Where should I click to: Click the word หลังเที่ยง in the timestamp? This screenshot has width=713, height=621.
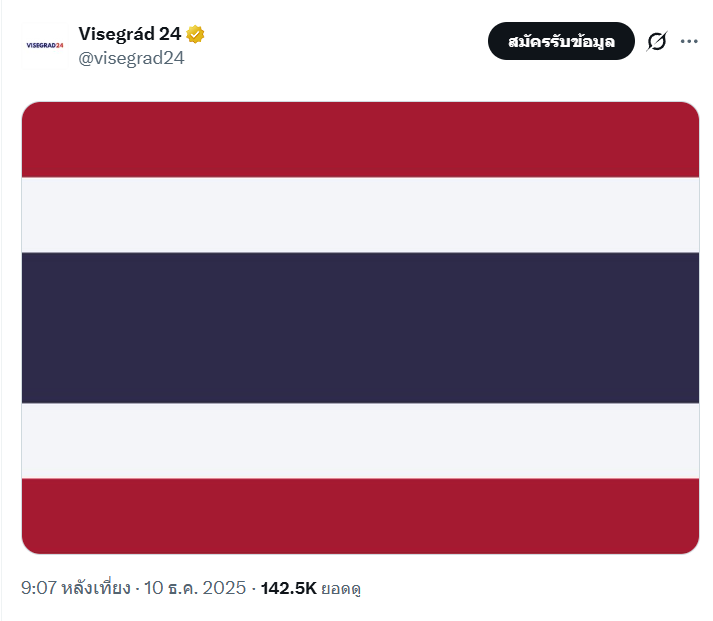pyautogui.click(x=96, y=588)
